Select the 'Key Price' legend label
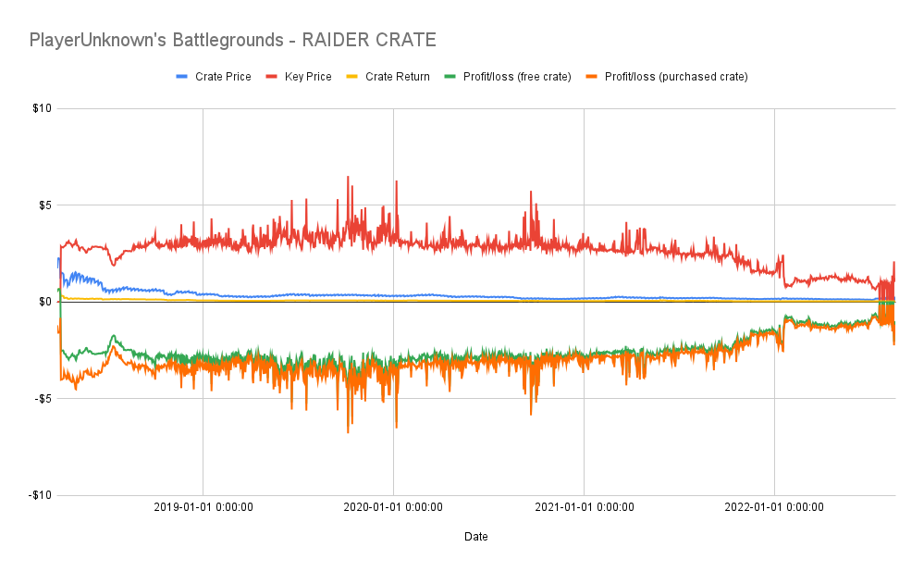 click(x=308, y=77)
